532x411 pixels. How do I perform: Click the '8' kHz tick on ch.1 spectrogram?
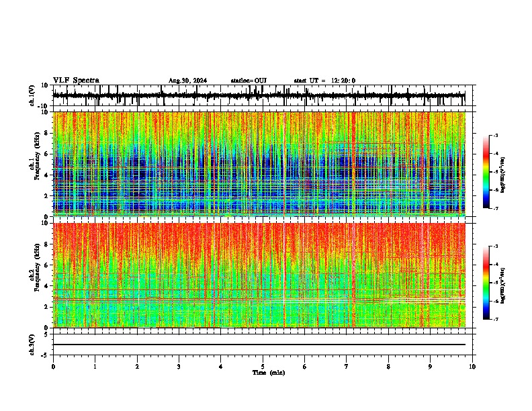[x=48, y=133]
